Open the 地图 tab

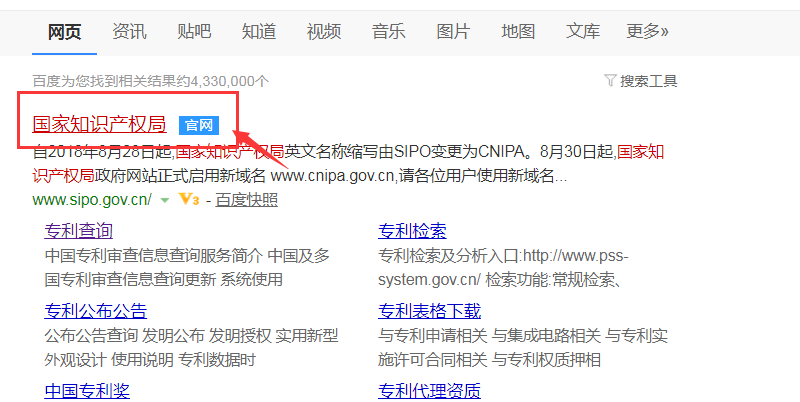[x=518, y=32]
